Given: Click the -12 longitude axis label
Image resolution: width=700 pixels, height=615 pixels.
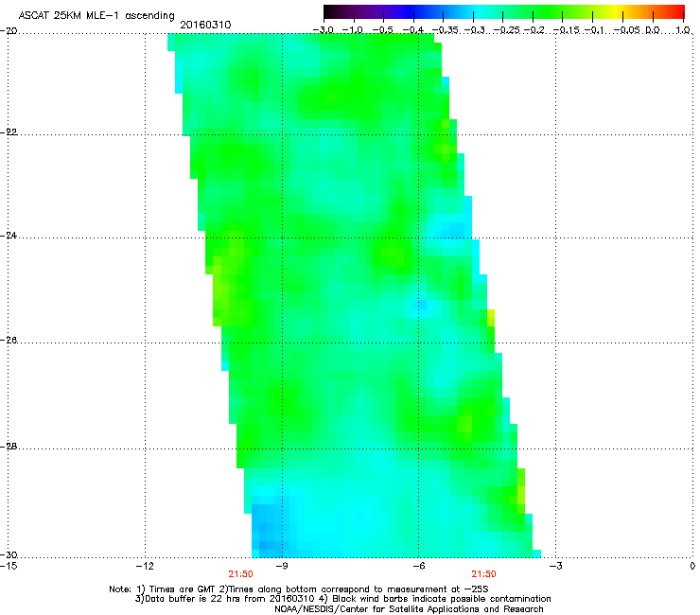Looking at the screenshot, I should pos(145,566).
